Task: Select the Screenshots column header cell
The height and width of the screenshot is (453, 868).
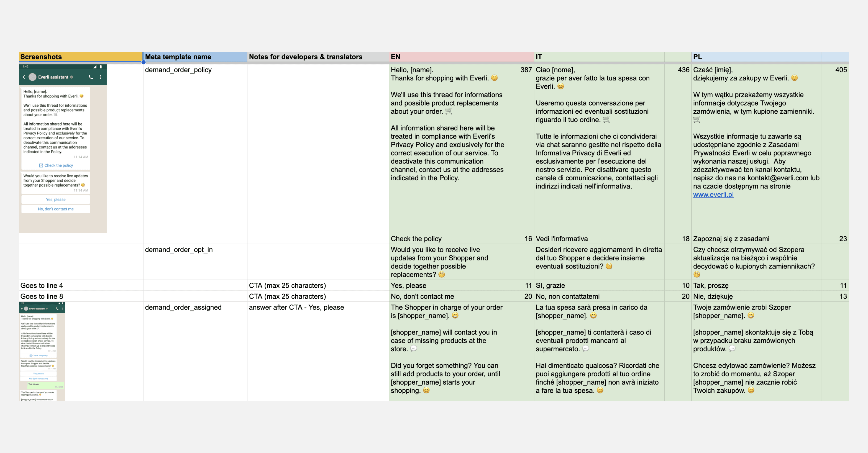Action: pos(80,57)
